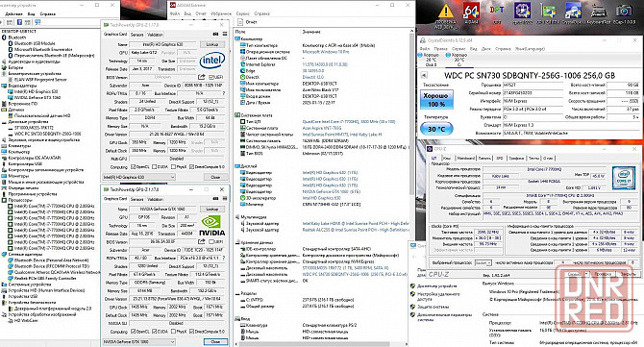This screenshot has width=644, height=347.
Task: Click the blue 100% health status box
Action: pyautogui.click(x=436, y=100)
